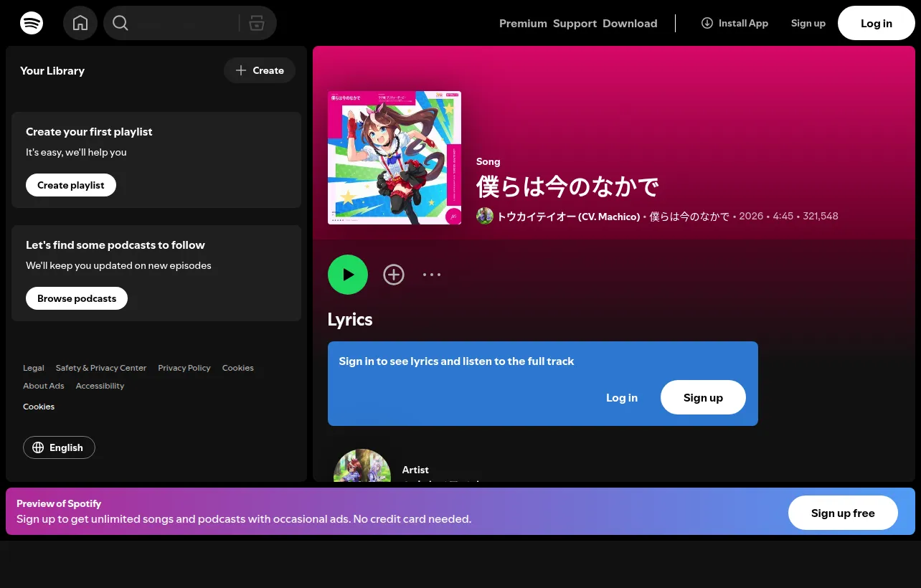Click the download arrow icon beside Install App

point(707,23)
